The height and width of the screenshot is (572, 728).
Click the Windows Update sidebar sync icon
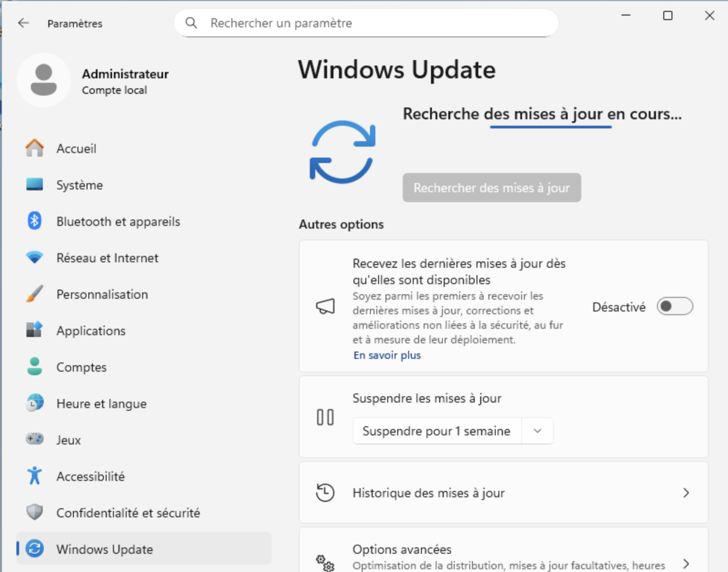pyautogui.click(x=35, y=549)
